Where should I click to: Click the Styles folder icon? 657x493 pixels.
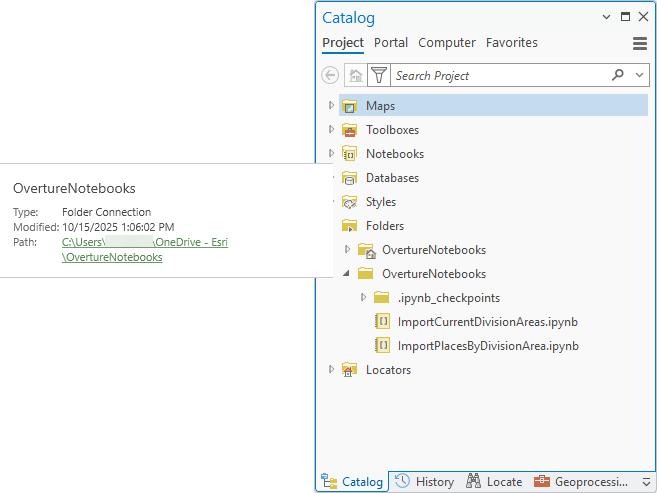[x=349, y=202]
